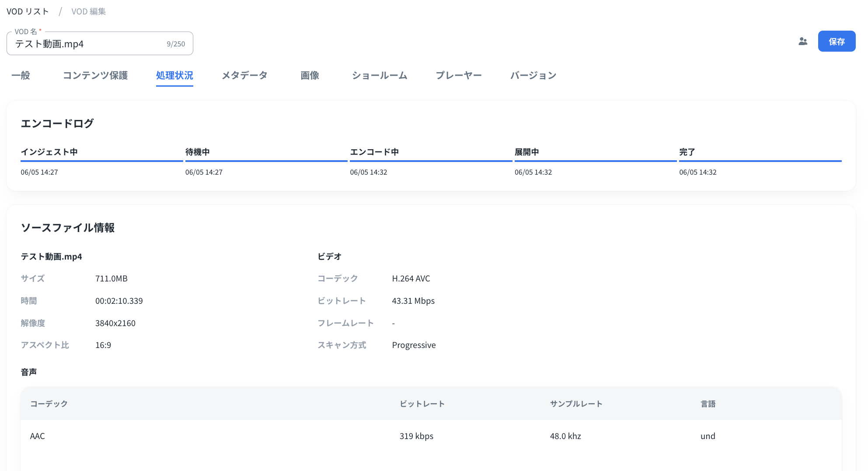Open the VOD リスト breadcrumb link
This screenshot has height=471, width=868.
[x=28, y=11]
